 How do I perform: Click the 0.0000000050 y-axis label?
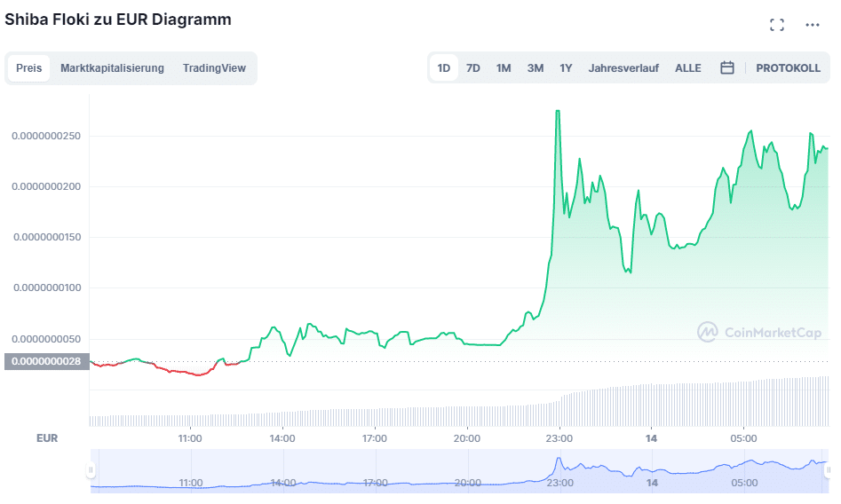coord(46,339)
